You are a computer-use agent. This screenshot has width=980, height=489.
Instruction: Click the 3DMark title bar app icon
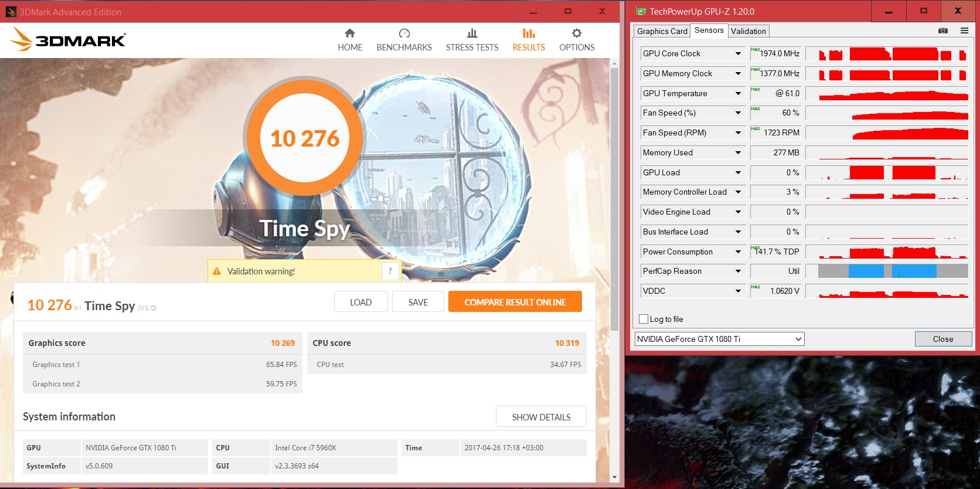coord(11,12)
